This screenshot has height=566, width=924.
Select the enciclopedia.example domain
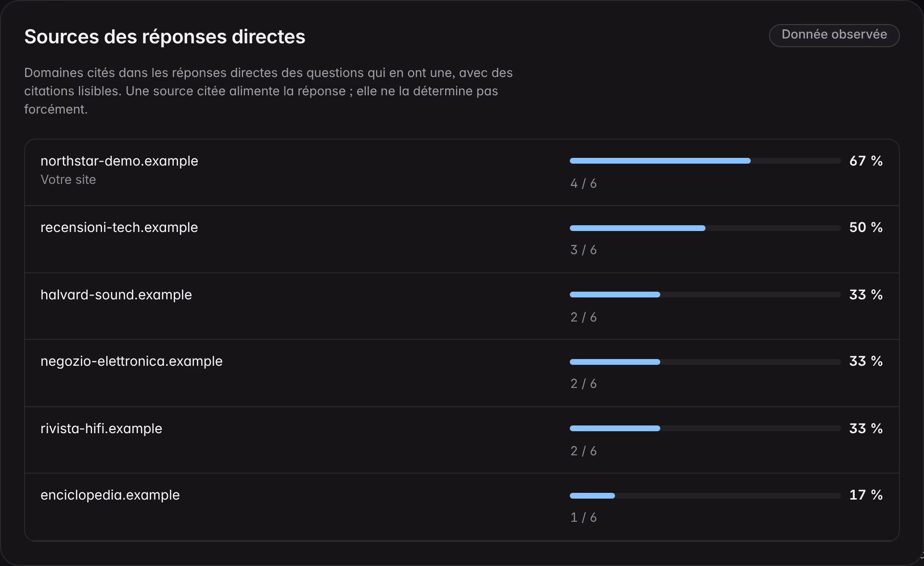click(x=110, y=495)
